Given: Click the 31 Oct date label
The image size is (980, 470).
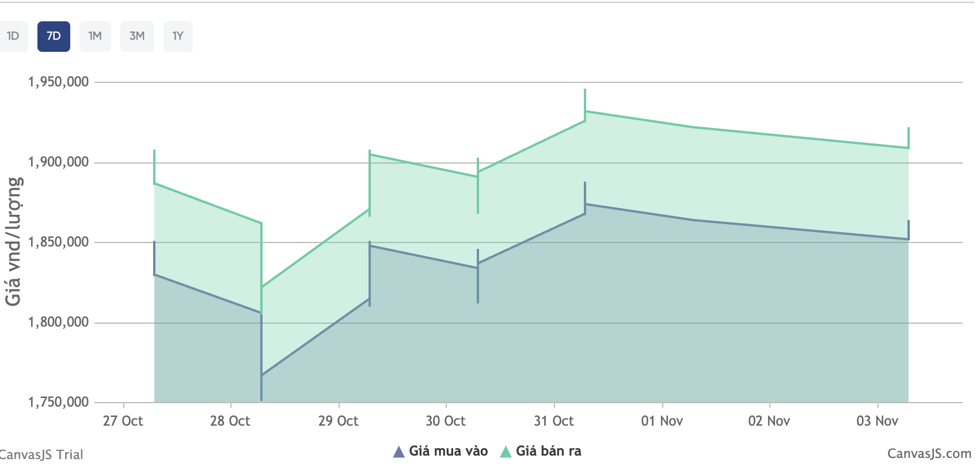Looking at the screenshot, I should point(554,421).
